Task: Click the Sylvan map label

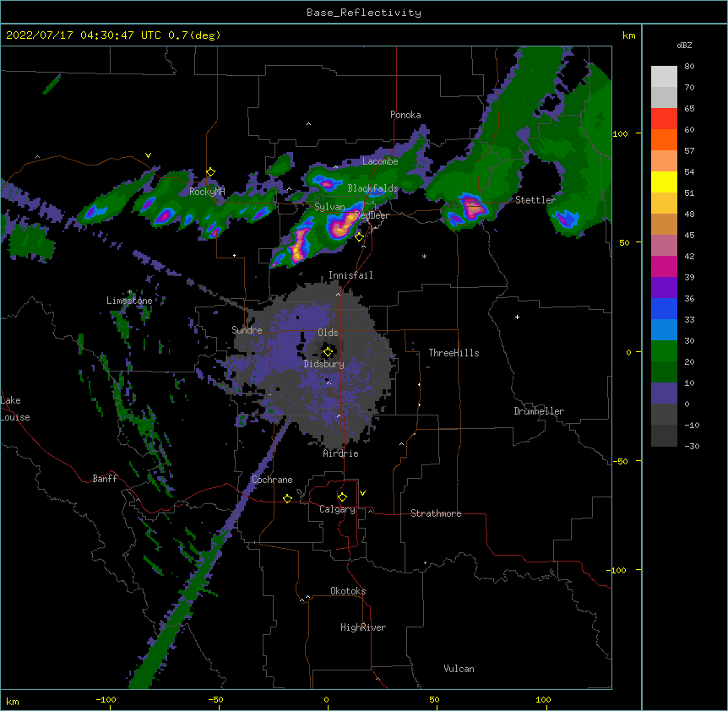Action: pos(329,207)
